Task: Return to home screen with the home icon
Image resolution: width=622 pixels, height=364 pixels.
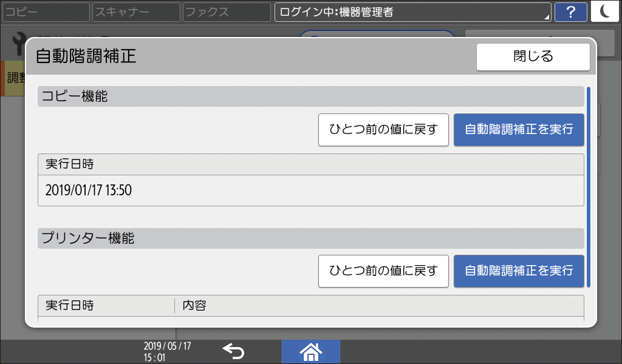Action: (310, 351)
